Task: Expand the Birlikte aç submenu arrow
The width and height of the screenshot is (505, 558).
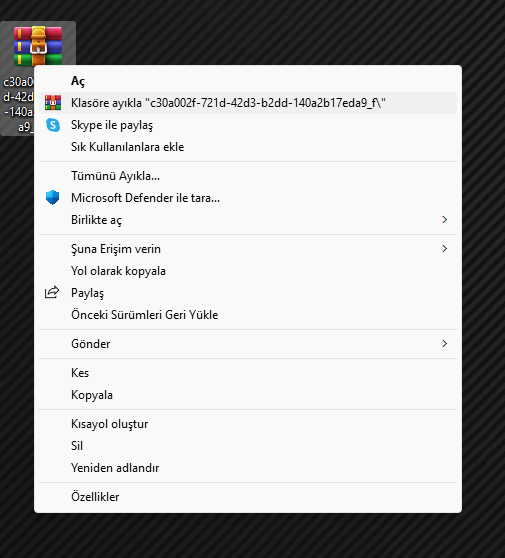Action: point(444,220)
